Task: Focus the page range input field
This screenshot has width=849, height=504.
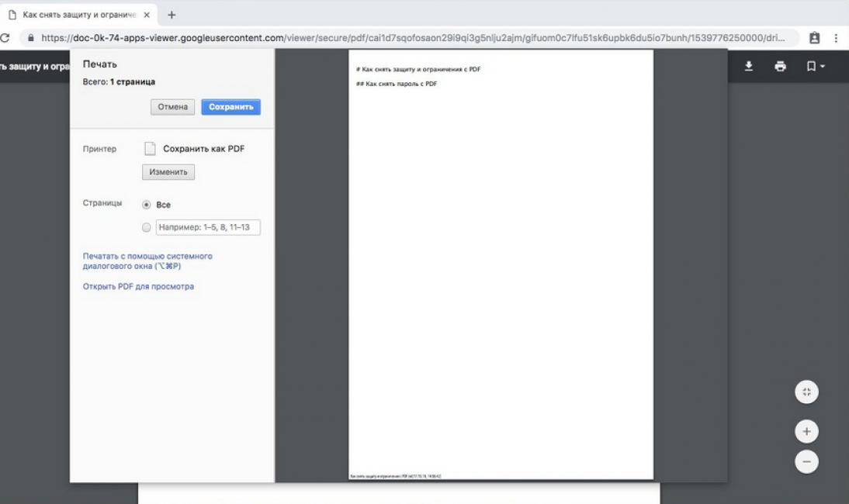Action: coord(208,228)
